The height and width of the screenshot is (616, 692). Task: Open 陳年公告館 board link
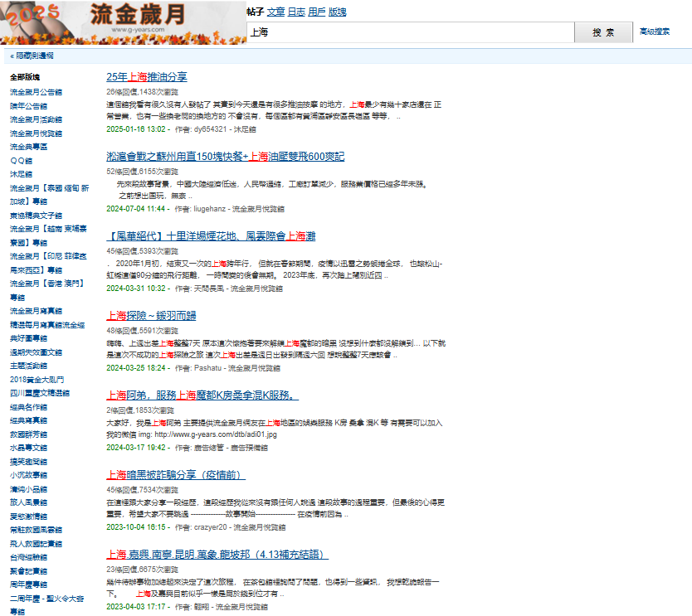[x=29, y=106]
